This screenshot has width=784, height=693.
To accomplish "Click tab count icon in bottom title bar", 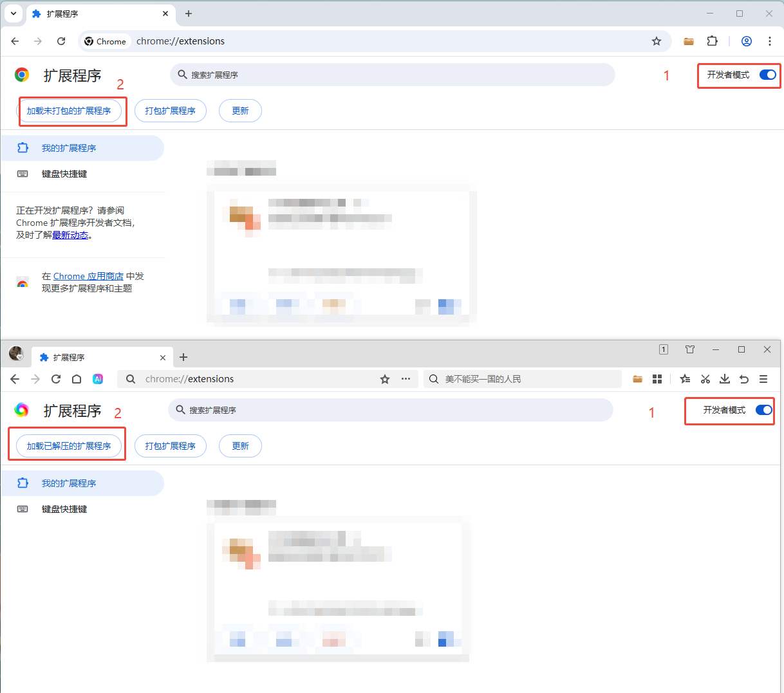I will pyautogui.click(x=664, y=349).
